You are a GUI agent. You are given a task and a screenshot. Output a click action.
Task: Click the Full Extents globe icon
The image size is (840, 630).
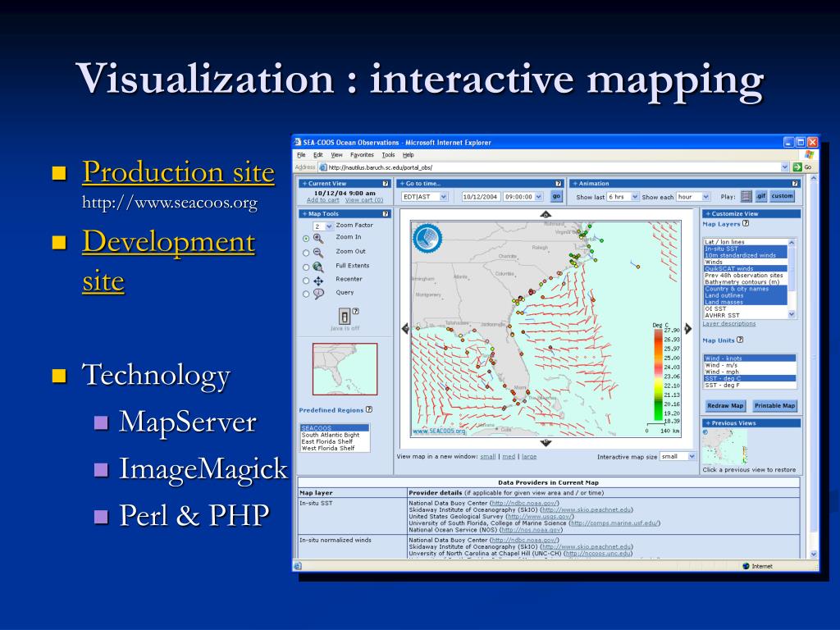tap(318, 267)
